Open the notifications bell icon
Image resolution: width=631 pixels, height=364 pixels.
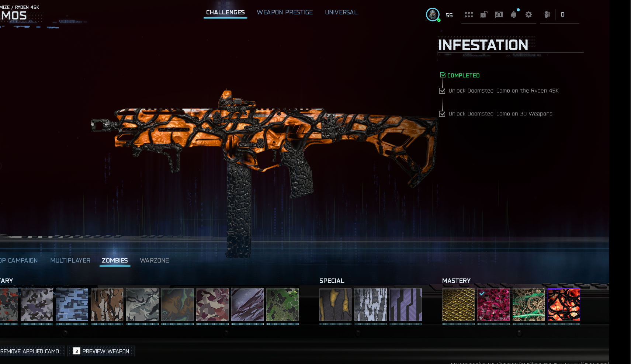pyautogui.click(x=514, y=15)
